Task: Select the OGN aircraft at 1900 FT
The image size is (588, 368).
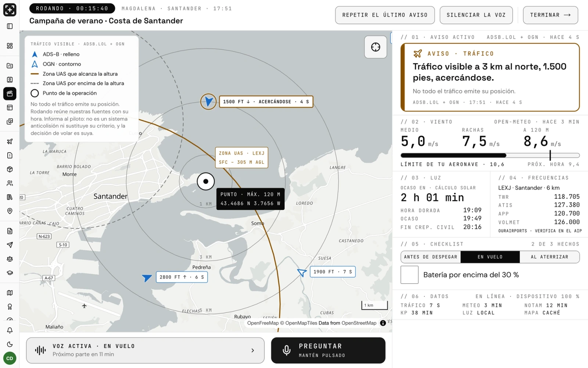Action: click(x=302, y=272)
